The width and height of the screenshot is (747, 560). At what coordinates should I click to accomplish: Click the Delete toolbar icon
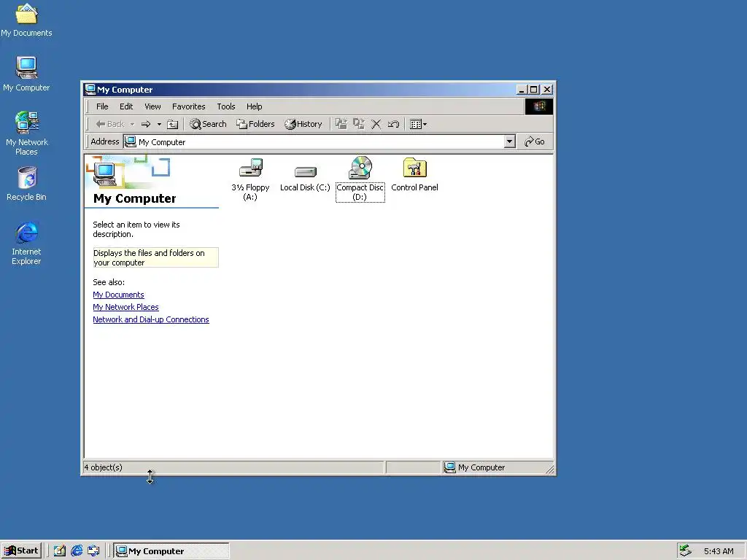pos(376,124)
